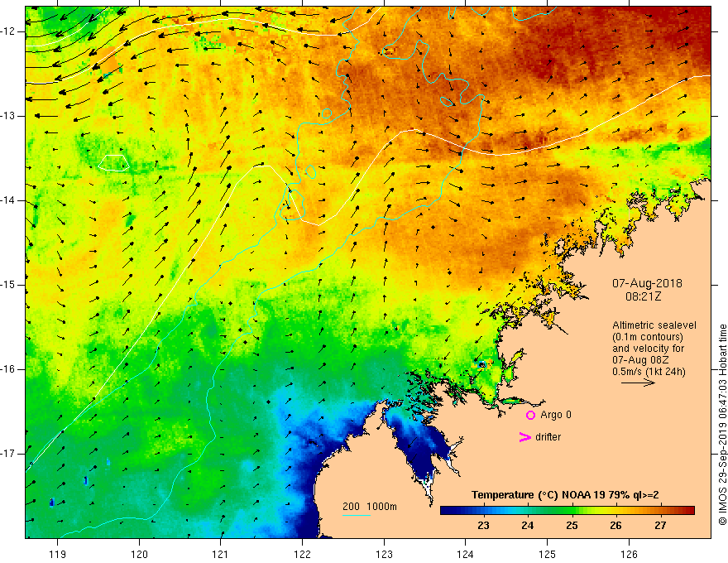
Task: Click the Temperature (°C) NOAA 19 title
Action: click(x=565, y=495)
